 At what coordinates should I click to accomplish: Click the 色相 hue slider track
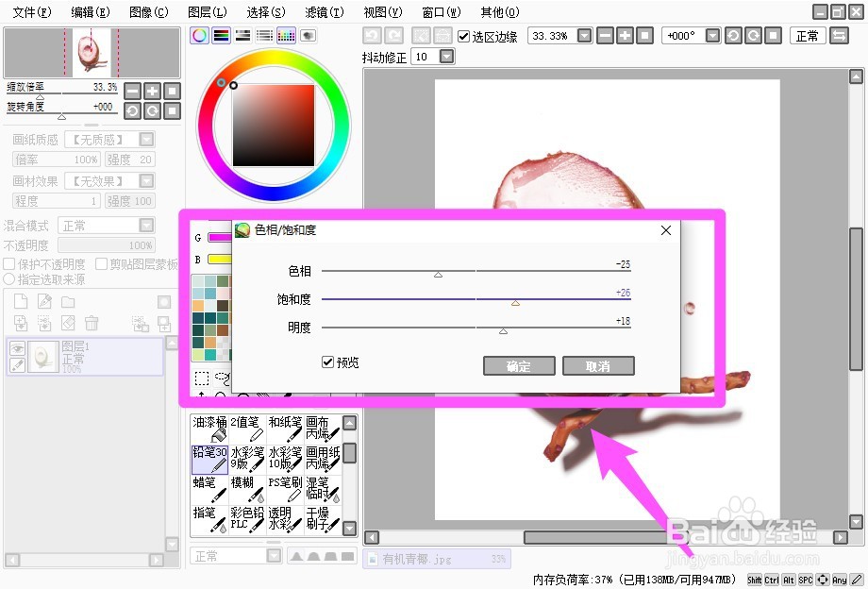point(476,271)
